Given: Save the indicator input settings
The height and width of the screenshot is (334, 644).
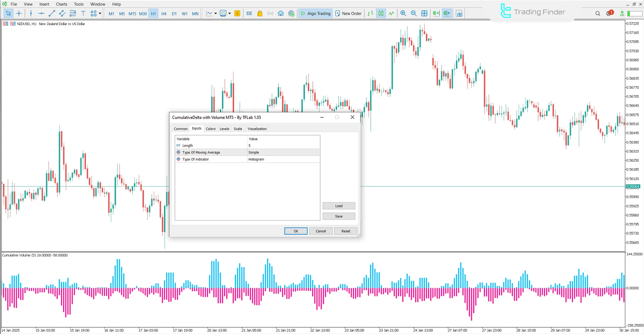Looking at the screenshot, I should tap(339, 216).
